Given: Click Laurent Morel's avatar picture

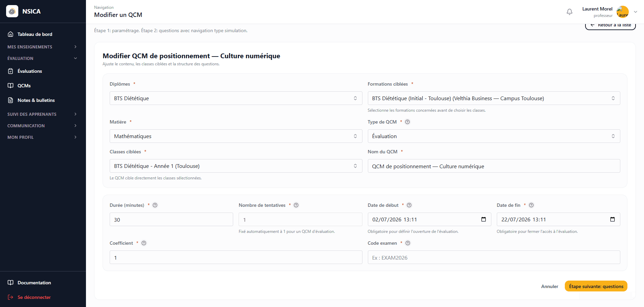Looking at the screenshot, I should coord(623,12).
